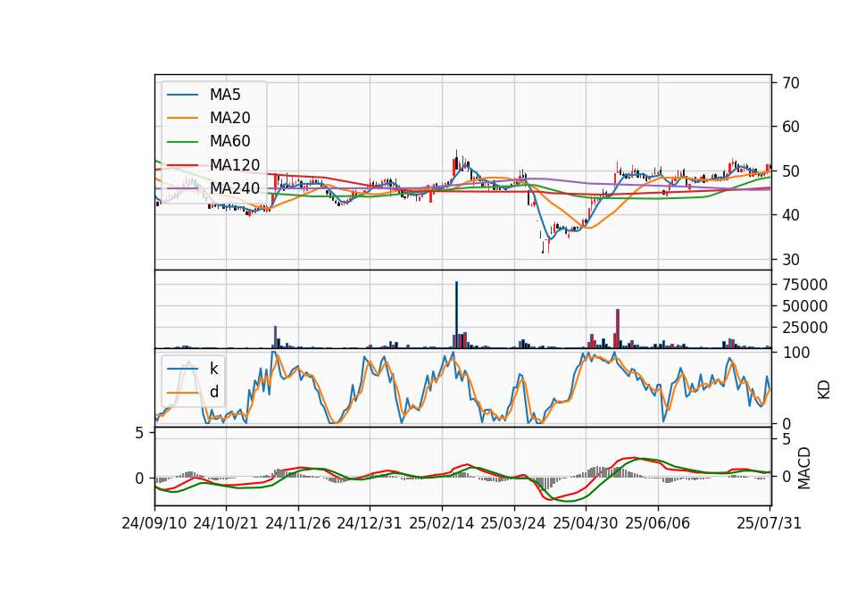This screenshot has width=857, height=616.
Task: Click the 24/09/10 date label
Action: [x=154, y=523]
